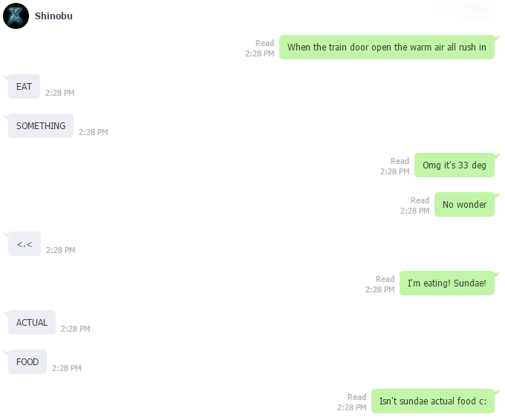Click the 'No wonder' message bubble
This screenshot has width=505, height=420.
[464, 204]
